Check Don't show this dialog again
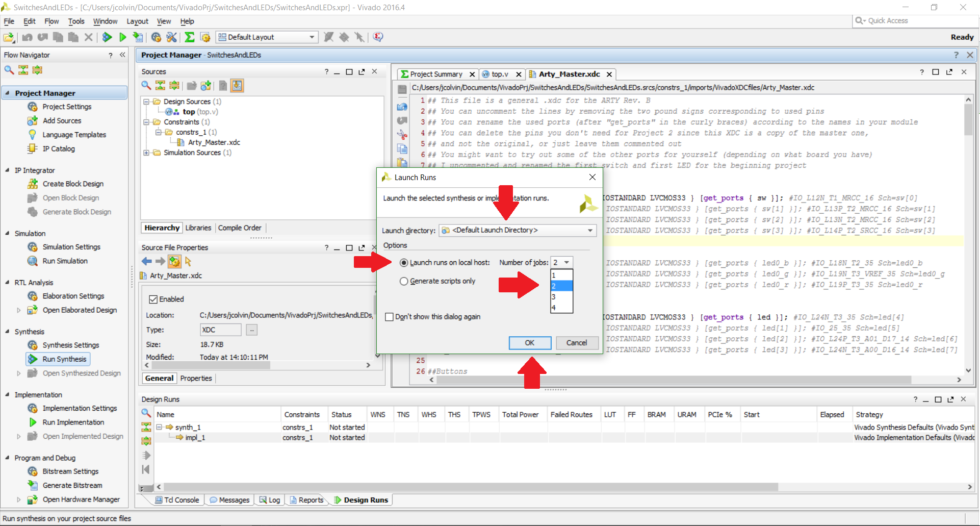The height and width of the screenshot is (526, 980). 390,317
